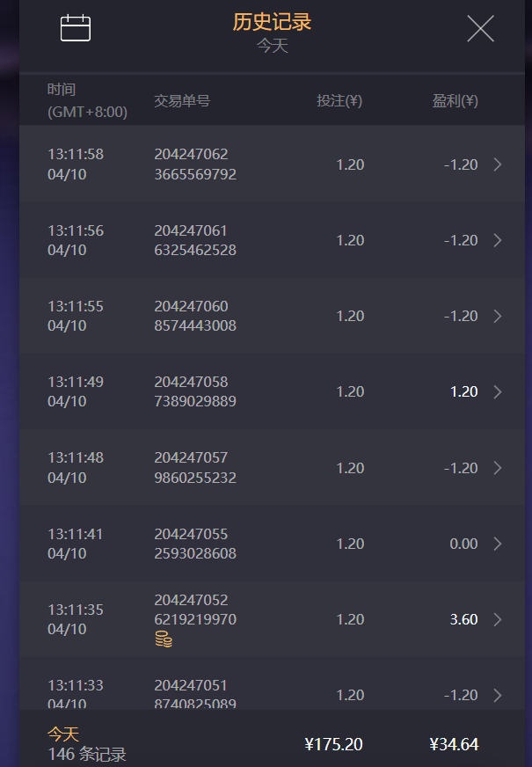This screenshot has height=767, width=532.
Task: Select transaction number 204247062 3665569792
Action: 194,164
